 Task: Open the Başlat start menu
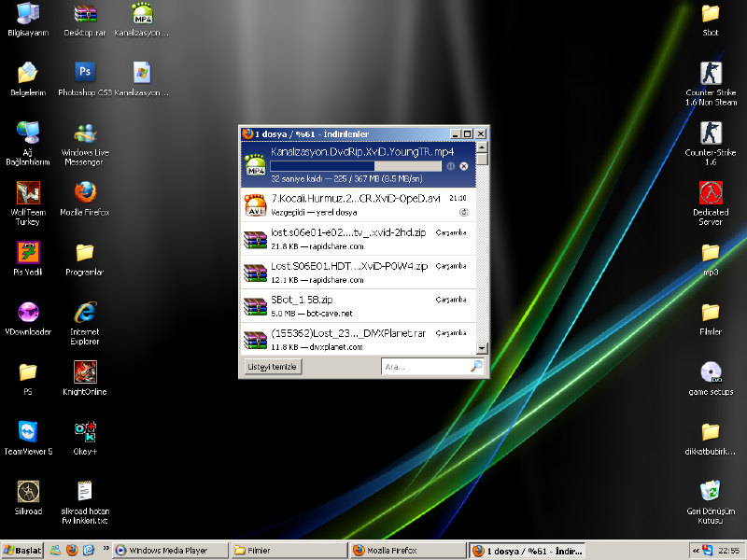point(21,551)
